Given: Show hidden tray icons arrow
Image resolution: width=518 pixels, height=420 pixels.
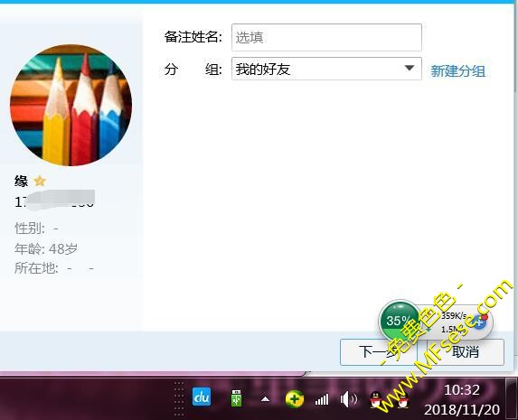Looking at the screenshot, I should [265, 399].
